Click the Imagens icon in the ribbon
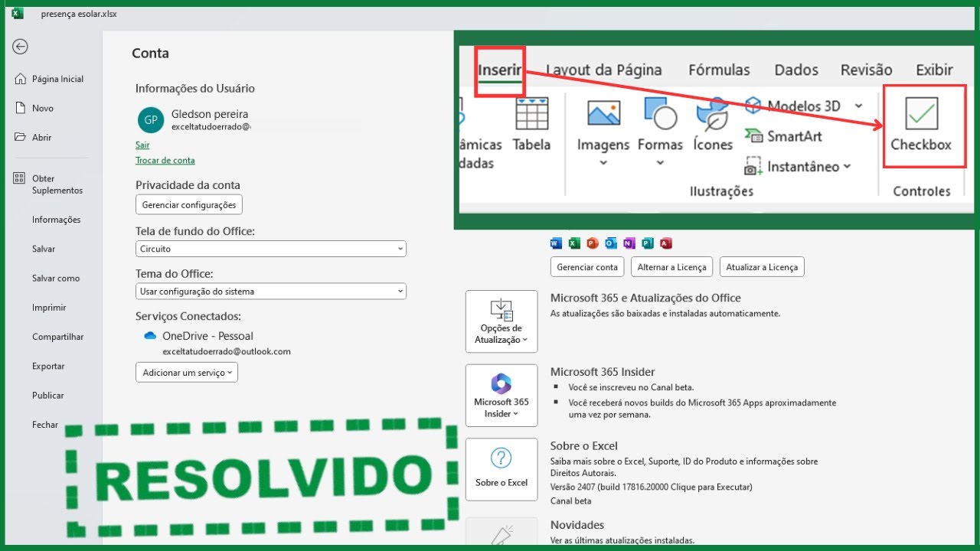980x551 pixels. tap(603, 112)
